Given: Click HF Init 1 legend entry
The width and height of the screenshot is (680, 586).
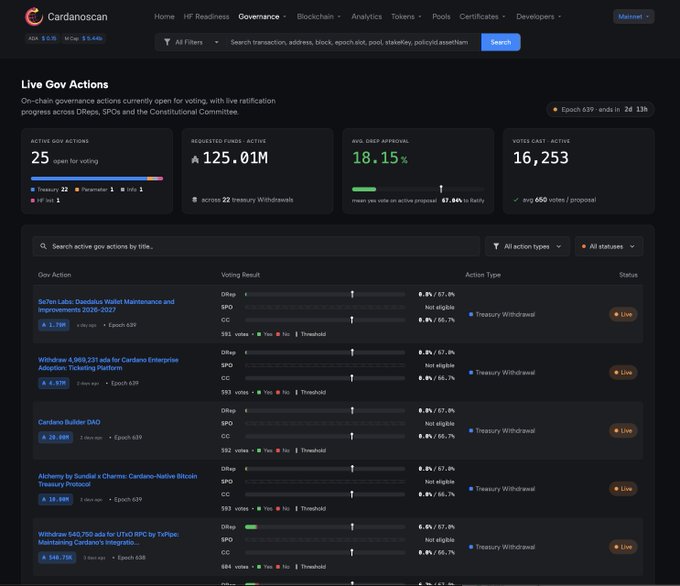Looking at the screenshot, I should 45,200.
